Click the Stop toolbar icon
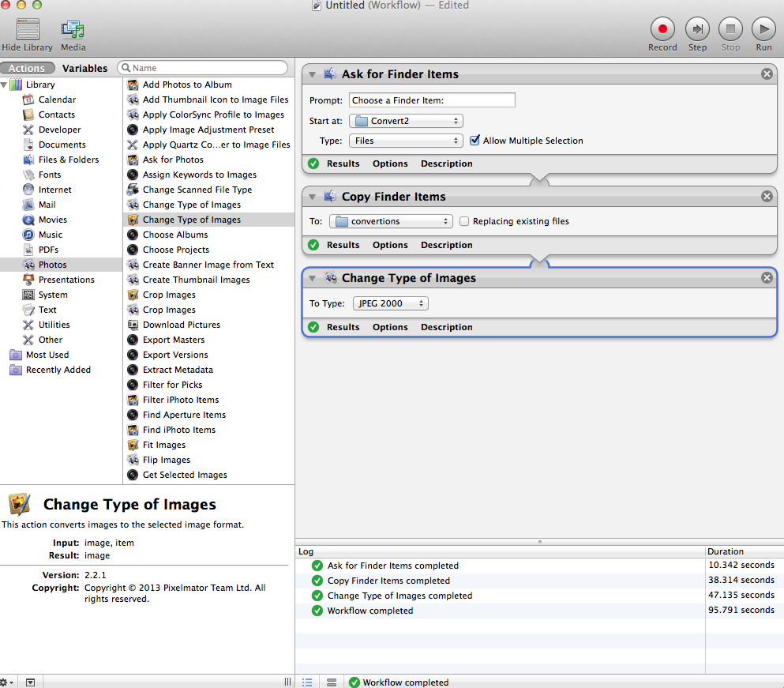Viewport: 784px width, 688px height. point(730,30)
